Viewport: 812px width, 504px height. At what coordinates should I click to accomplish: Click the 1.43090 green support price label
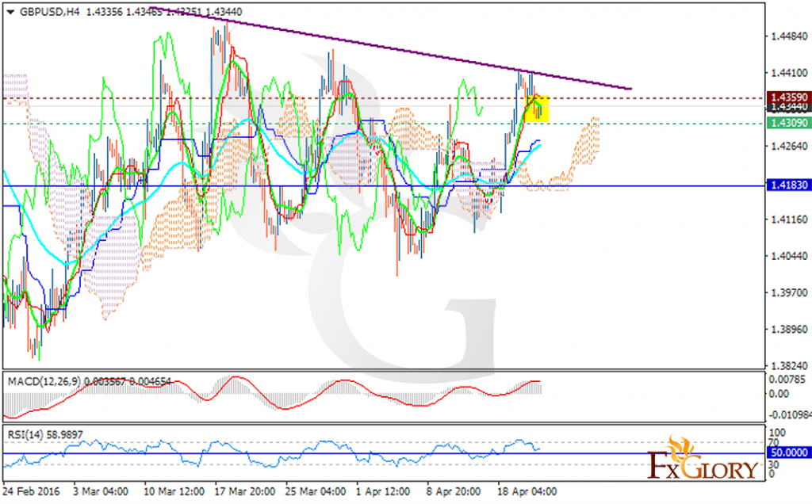coord(788,123)
